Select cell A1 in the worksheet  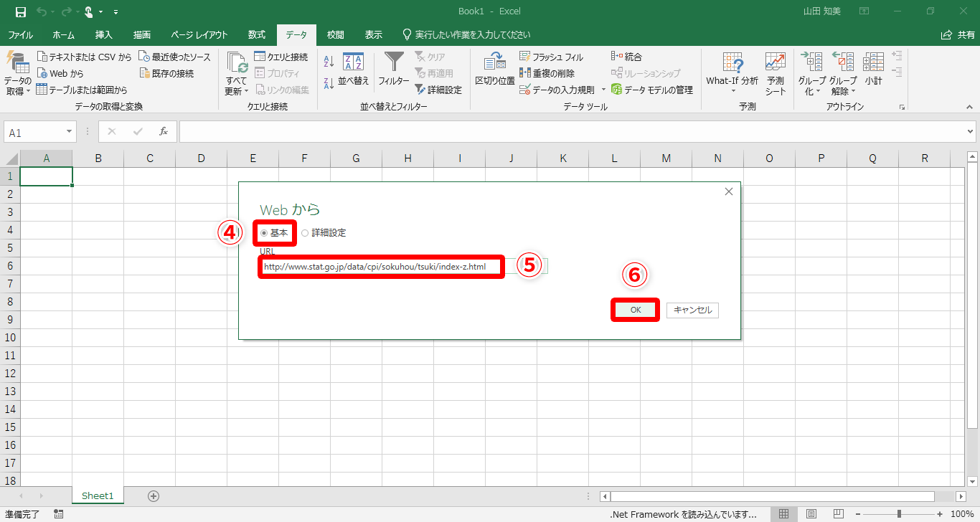(47, 176)
